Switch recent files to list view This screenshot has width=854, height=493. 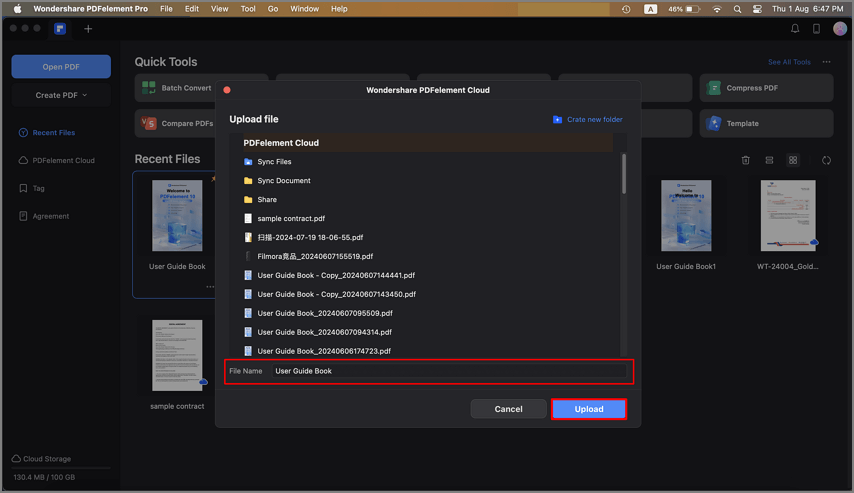pyautogui.click(x=769, y=160)
